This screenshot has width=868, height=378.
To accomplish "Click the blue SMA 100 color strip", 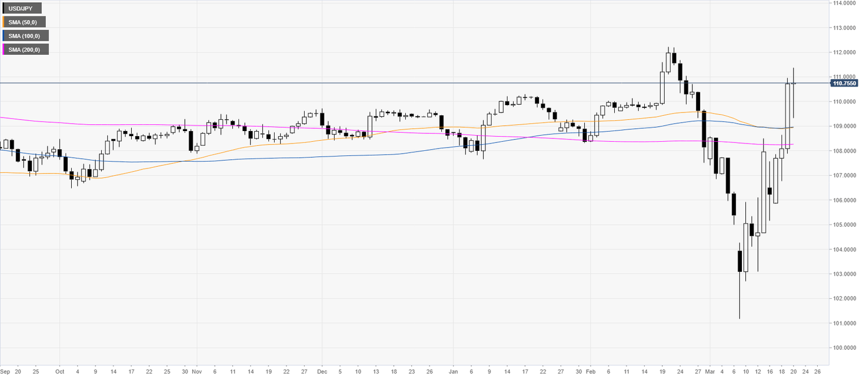I will 4,36.
